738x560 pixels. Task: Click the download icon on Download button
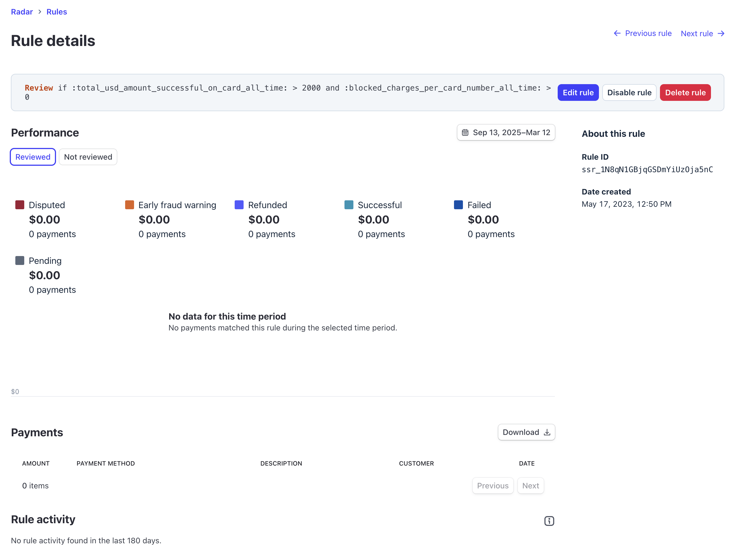[x=547, y=432]
